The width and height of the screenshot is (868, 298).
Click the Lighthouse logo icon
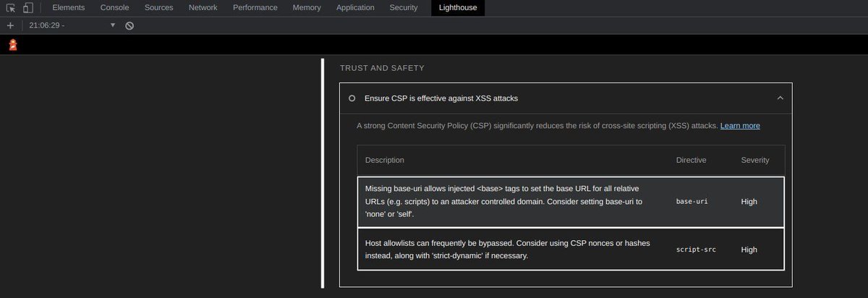[x=12, y=45]
